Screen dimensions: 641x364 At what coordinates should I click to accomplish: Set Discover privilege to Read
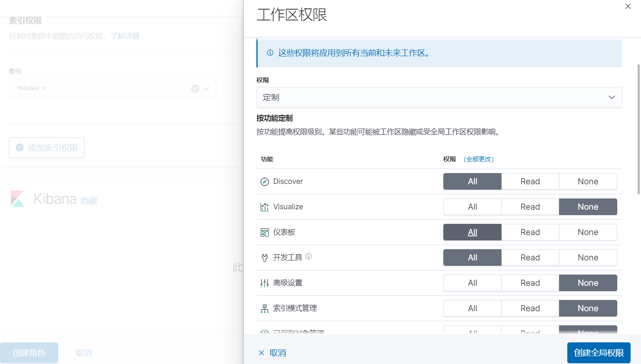530,181
